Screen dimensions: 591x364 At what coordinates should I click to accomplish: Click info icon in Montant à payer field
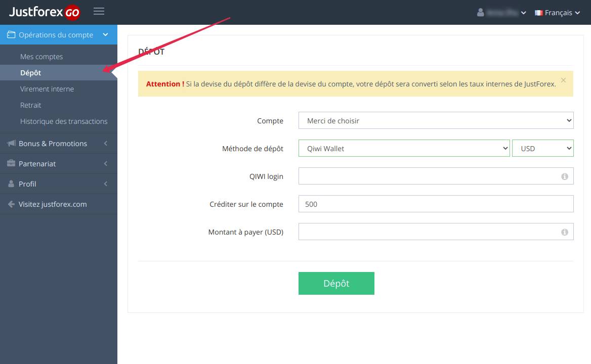565,232
